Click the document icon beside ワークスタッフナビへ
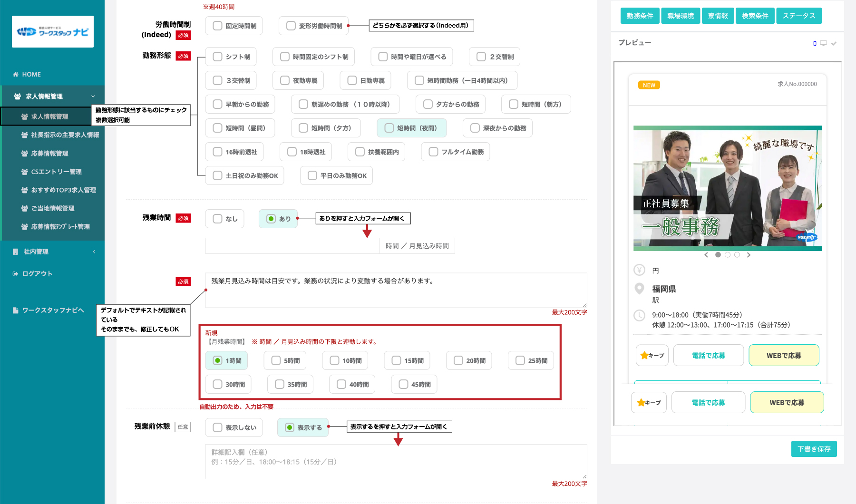This screenshot has height=504, width=856. 16,310
